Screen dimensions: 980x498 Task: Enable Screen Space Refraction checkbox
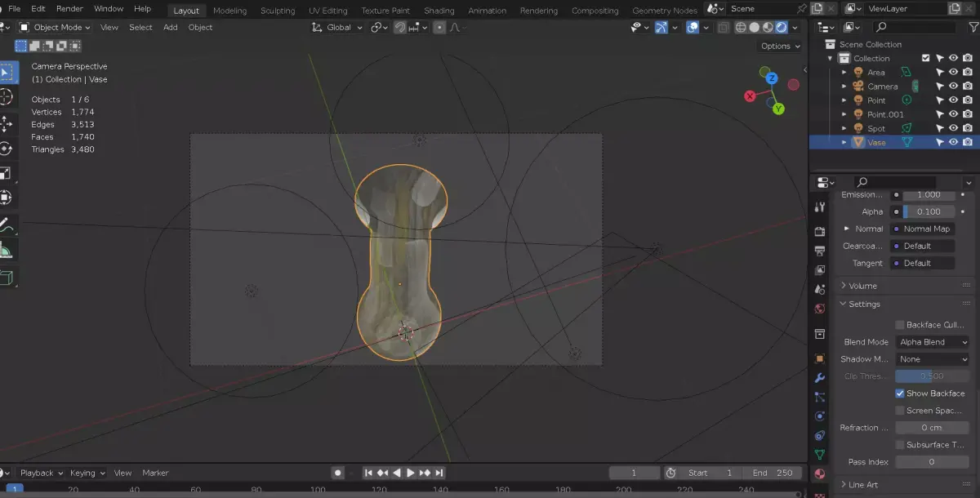[900, 411]
